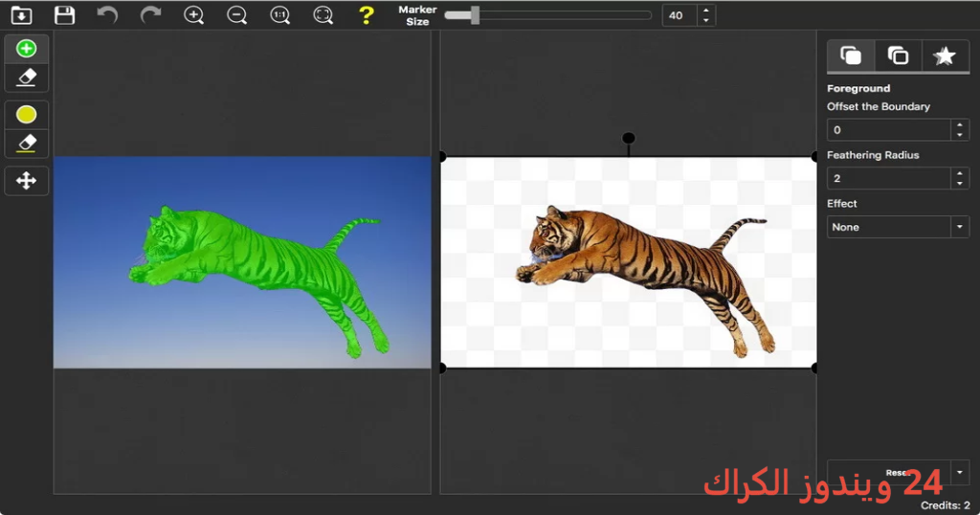
Task: Zoom out using minus magnifier
Action: click(237, 15)
